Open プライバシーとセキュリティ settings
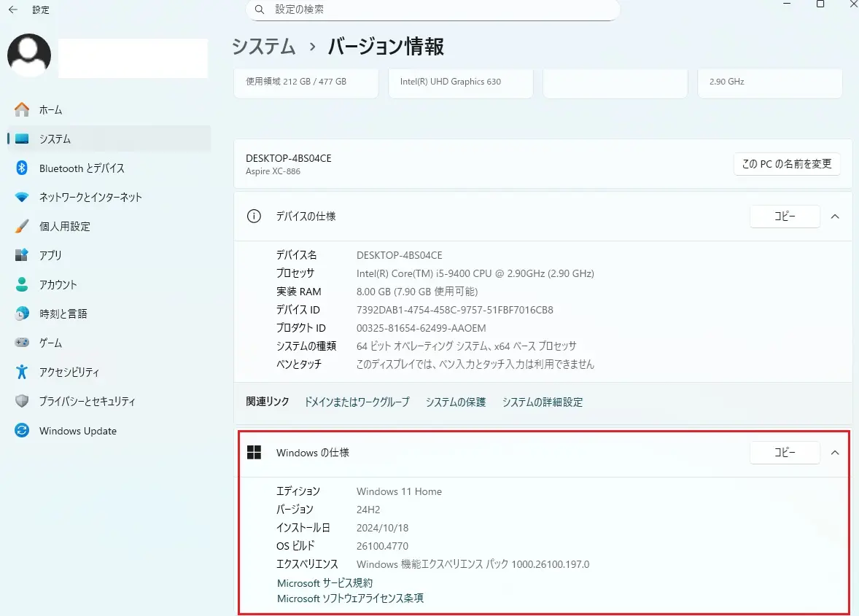Image resolution: width=859 pixels, height=616 pixels. pos(109,401)
